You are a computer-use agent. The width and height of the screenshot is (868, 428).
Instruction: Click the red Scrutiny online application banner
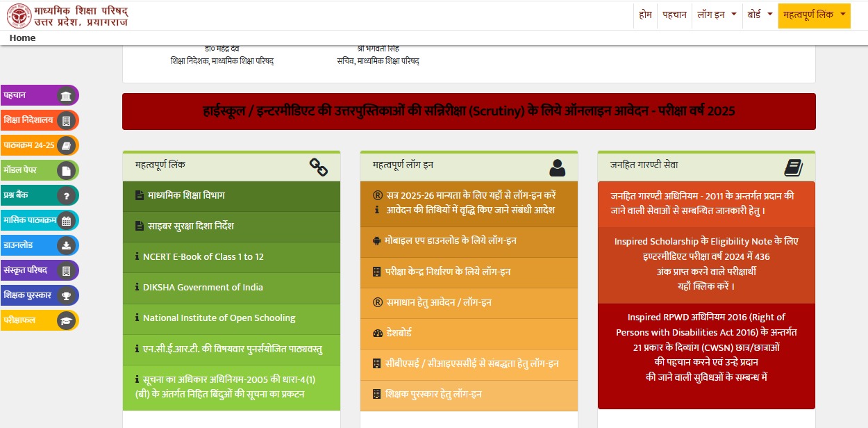click(x=469, y=111)
